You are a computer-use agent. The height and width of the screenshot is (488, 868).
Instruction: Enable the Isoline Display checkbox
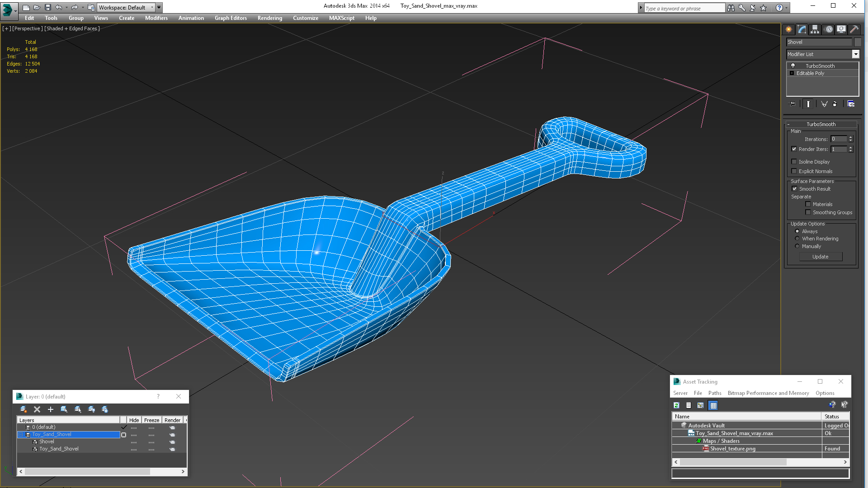pos(794,162)
